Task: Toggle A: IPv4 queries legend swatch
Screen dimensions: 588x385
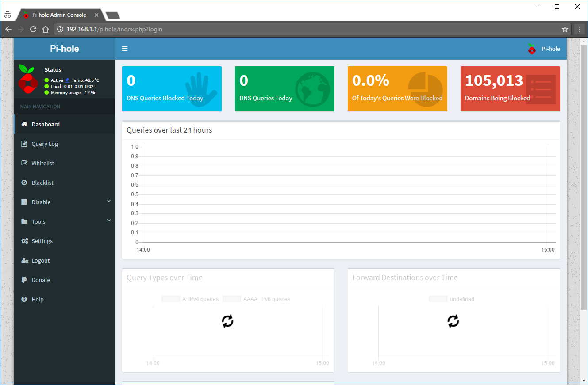Action: coord(171,299)
